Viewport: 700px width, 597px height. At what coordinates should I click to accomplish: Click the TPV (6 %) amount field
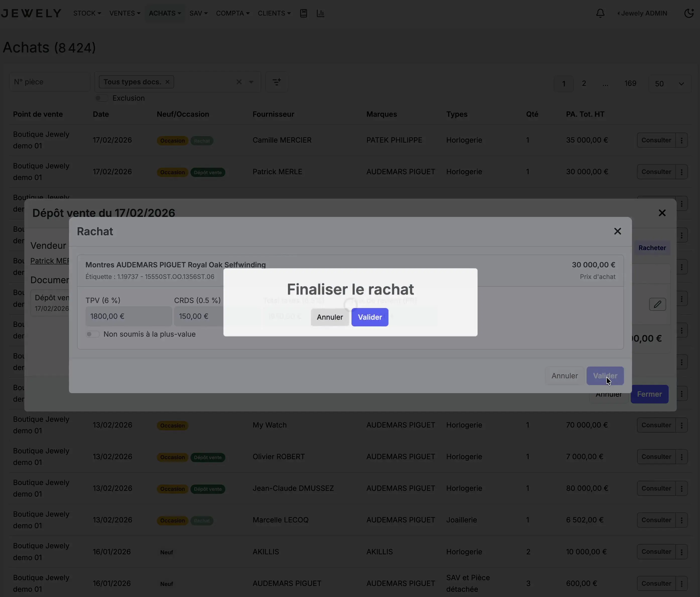pos(129,316)
